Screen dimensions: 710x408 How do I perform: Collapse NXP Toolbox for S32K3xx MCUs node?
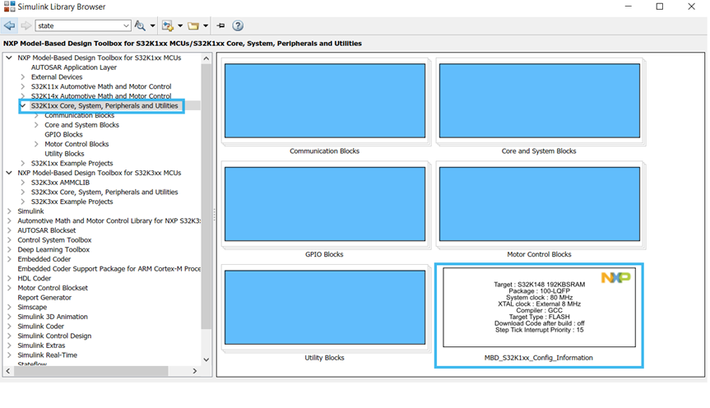(9, 173)
